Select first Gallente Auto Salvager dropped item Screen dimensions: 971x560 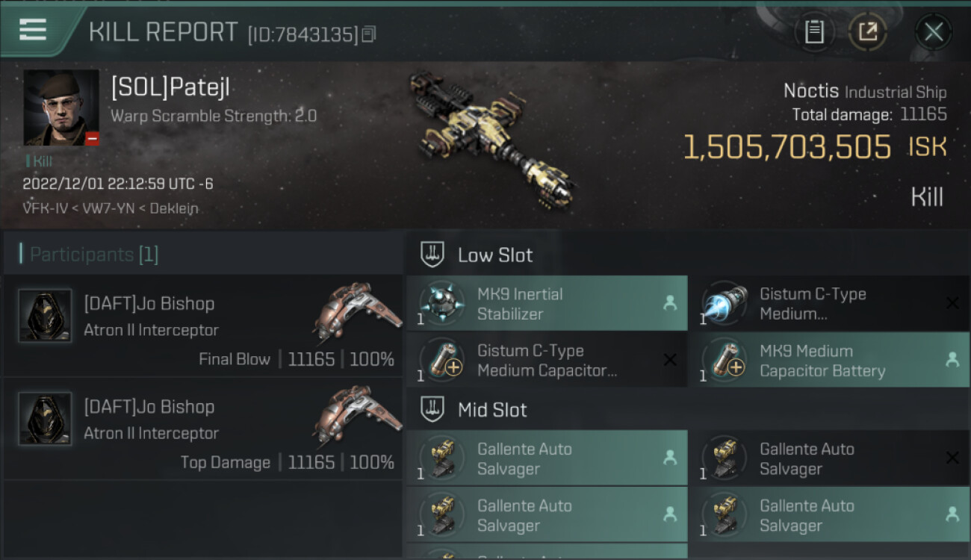click(x=546, y=458)
